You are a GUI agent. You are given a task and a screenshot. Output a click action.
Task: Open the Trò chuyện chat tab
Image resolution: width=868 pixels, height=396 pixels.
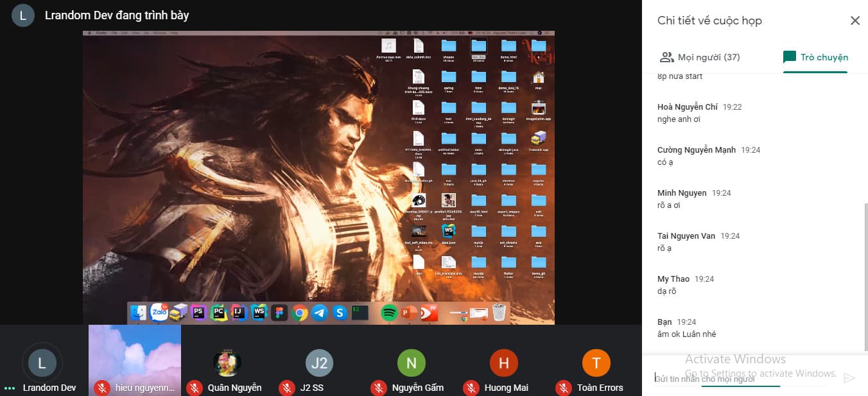tap(815, 57)
